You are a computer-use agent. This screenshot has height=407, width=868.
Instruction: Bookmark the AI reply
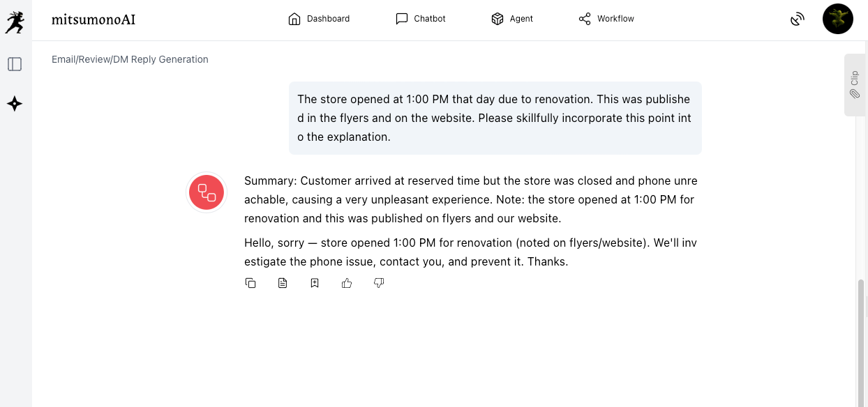pyautogui.click(x=315, y=283)
